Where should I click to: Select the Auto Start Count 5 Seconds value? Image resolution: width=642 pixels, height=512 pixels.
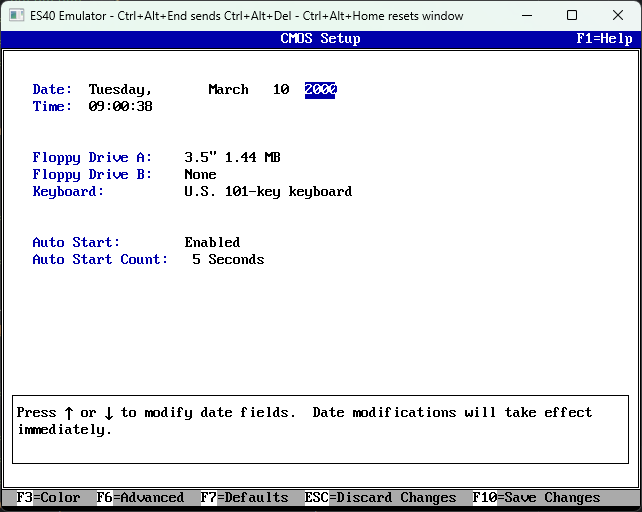(228, 260)
